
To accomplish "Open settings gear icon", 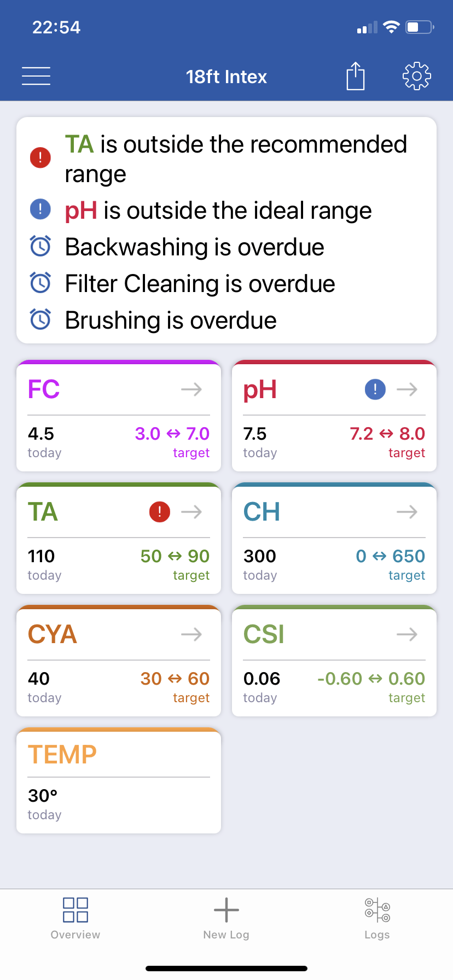I will 417,76.
